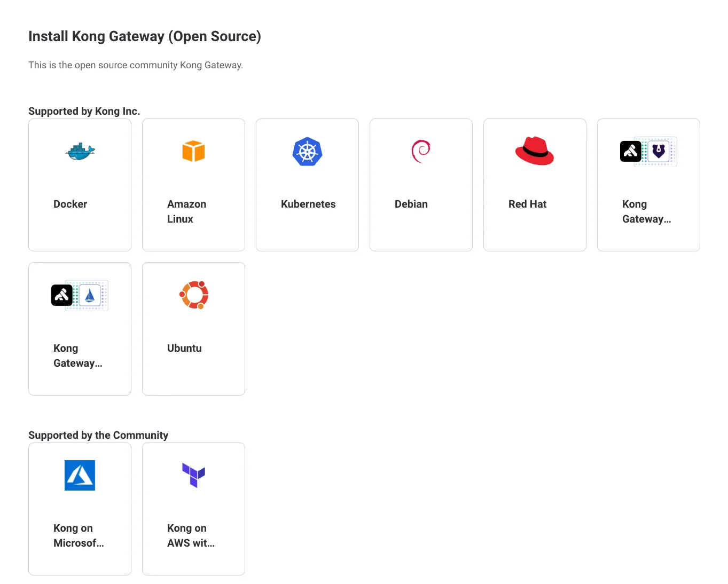Select the Debian text label
728x584 pixels.
[x=411, y=204]
